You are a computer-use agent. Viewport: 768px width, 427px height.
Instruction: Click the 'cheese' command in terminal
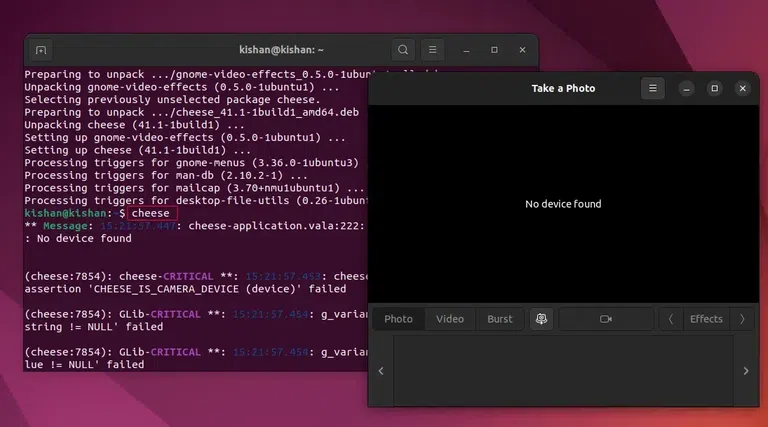click(150, 214)
